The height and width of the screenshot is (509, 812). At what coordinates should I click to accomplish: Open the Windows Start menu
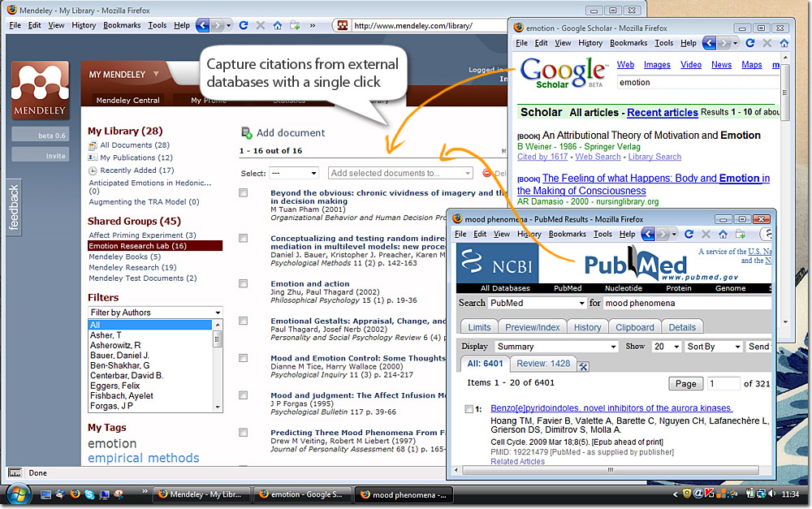click(19, 494)
